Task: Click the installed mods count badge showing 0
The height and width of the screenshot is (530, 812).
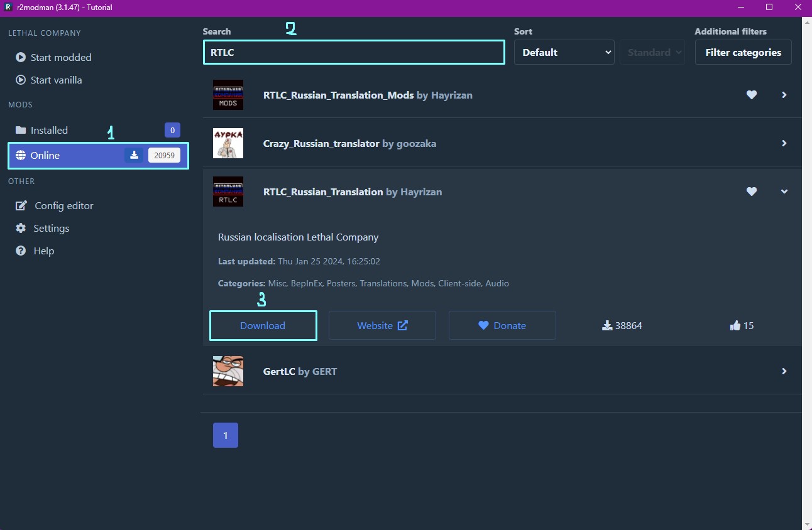Action: [172, 130]
